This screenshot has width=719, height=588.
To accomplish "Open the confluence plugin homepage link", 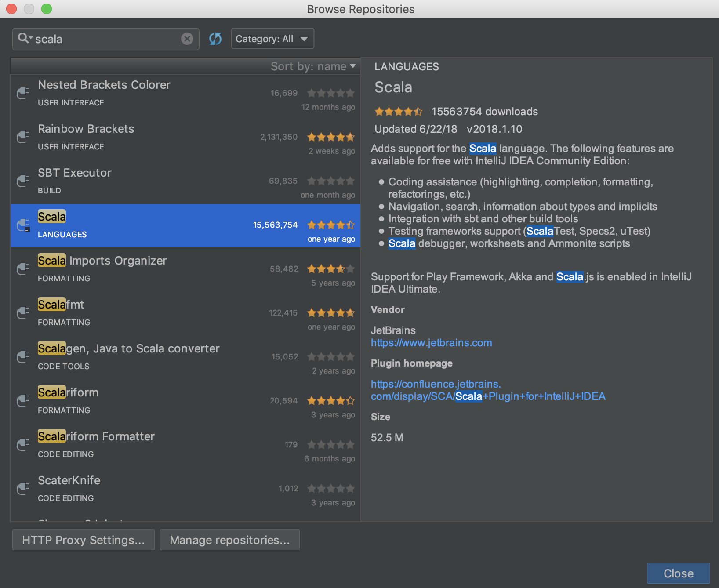I will pyautogui.click(x=488, y=390).
